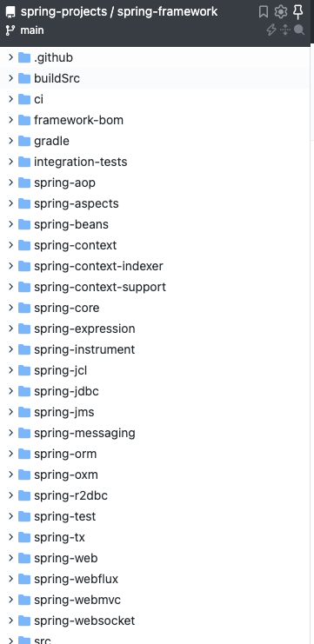Open the spring-framework repository link
Screen dimensions: 314x644
(x=167, y=11)
